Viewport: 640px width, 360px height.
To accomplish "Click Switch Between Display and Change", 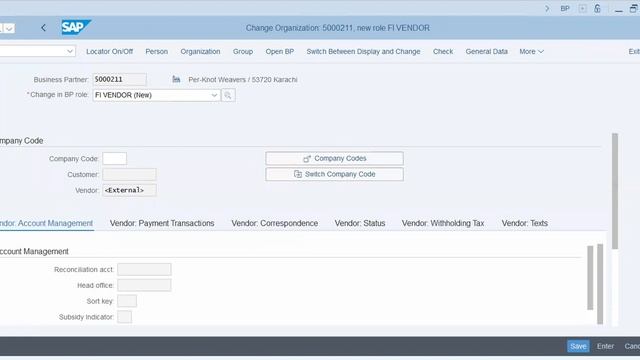I will (x=363, y=51).
